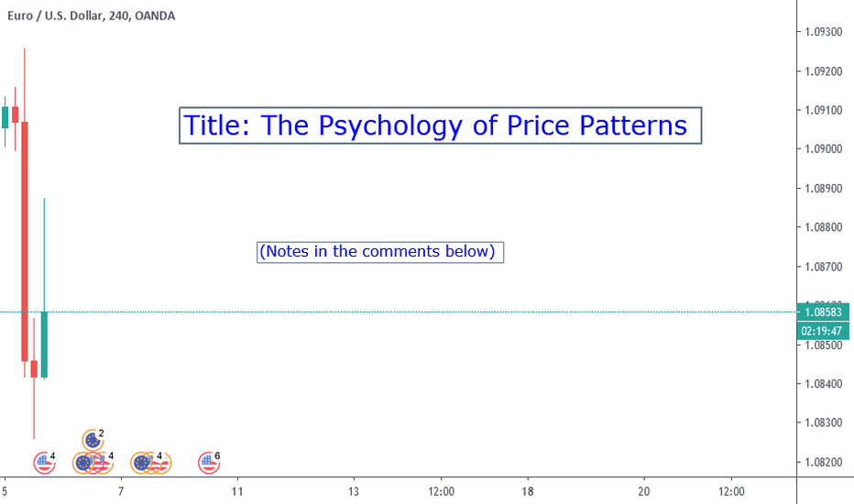Screen dimensions: 854x504
Task: Click the 1.09000 price axis label
Action: click(824, 148)
